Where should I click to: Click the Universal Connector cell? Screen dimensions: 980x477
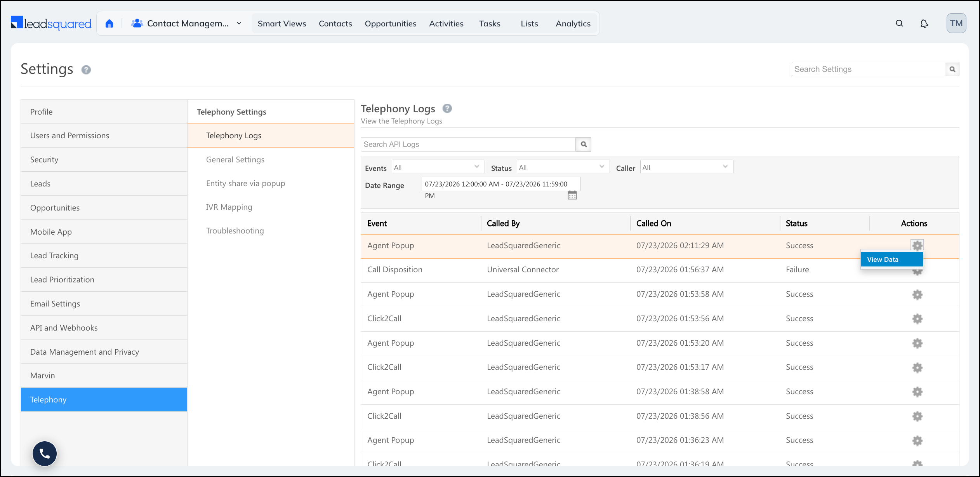point(523,270)
